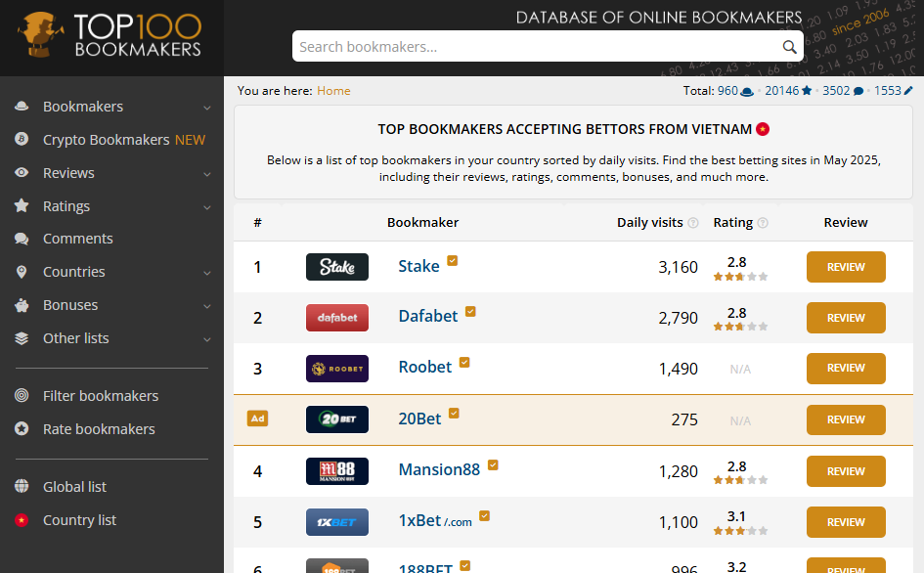The width and height of the screenshot is (924, 573).
Task: Click the REVIEW button for 1xBet
Action: [x=846, y=522]
